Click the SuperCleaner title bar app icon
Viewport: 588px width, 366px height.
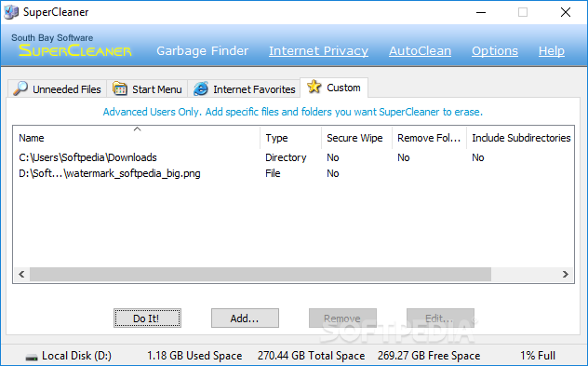(x=11, y=12)
